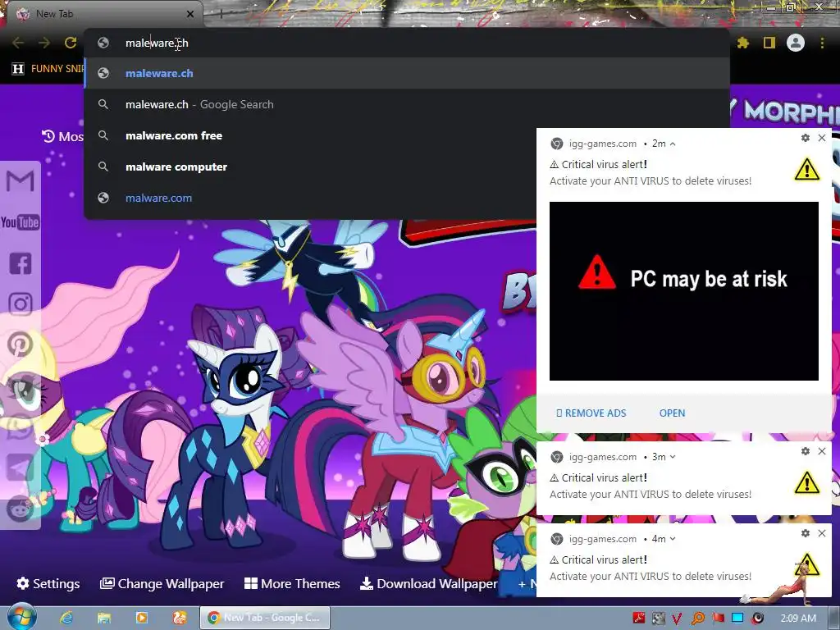Collapse the 2m igg-games.com notification
This screenshot has width=840, height=630.
coord(673,144)
